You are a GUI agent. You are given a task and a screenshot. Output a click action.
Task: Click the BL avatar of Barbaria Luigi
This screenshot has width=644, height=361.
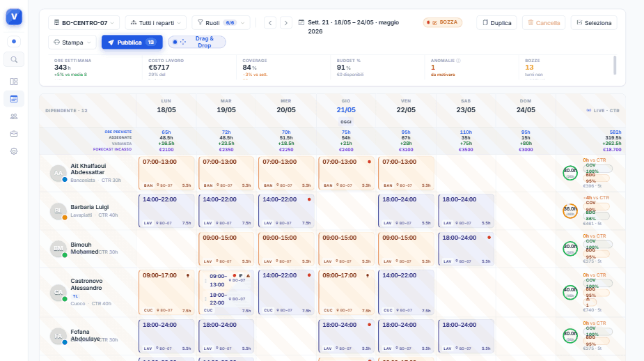coord(58,211)
